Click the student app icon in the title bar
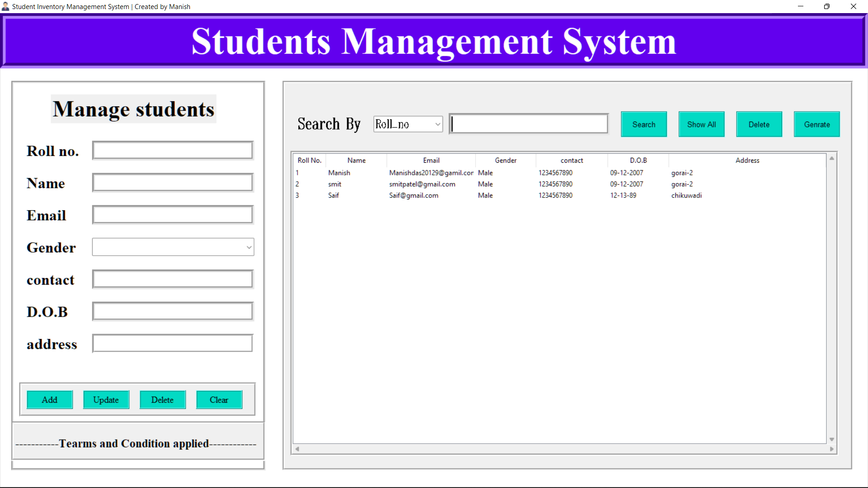This screenshot has height=488, width=868. point(5,6)
